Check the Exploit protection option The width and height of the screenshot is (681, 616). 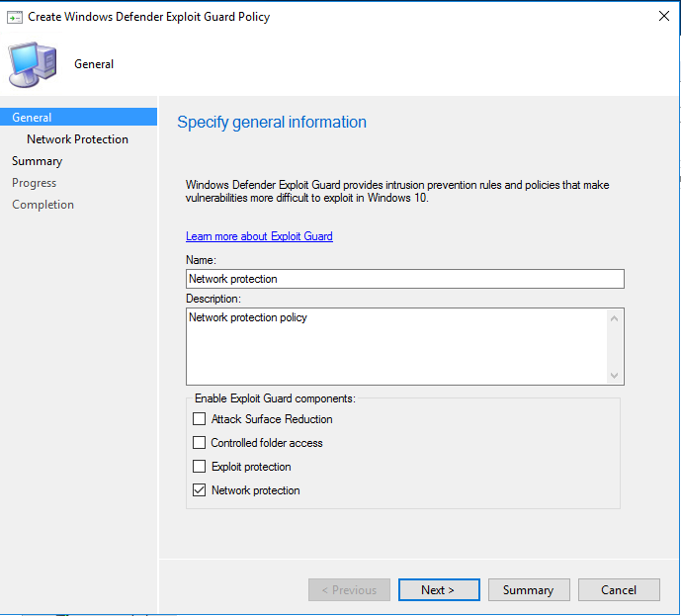200,467
